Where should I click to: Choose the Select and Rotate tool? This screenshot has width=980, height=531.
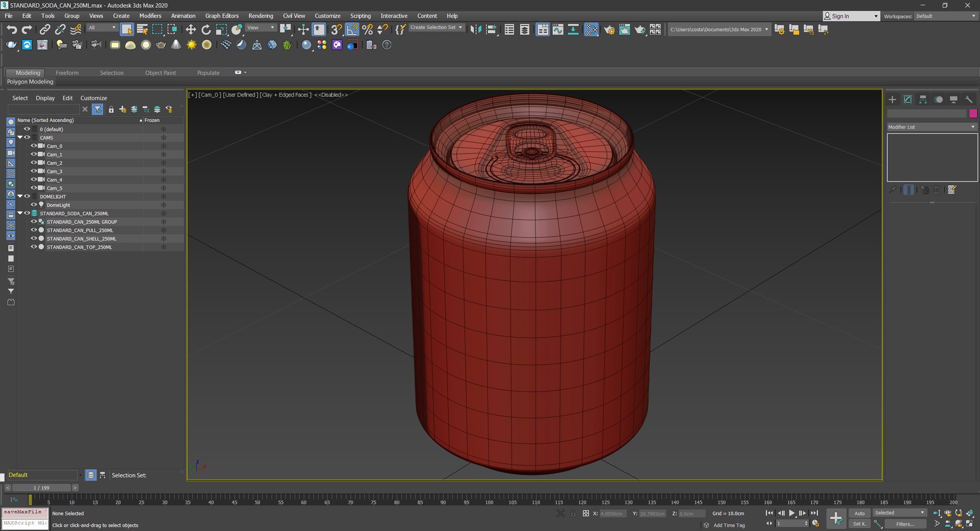(206, 30)
